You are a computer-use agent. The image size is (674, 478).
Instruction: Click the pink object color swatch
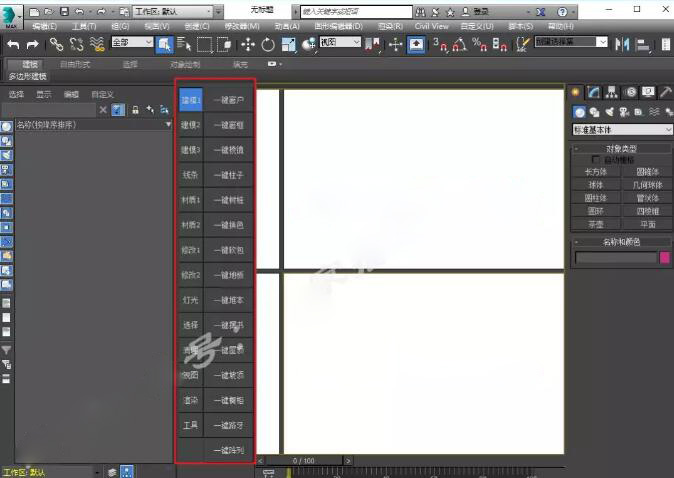point(665,257)
